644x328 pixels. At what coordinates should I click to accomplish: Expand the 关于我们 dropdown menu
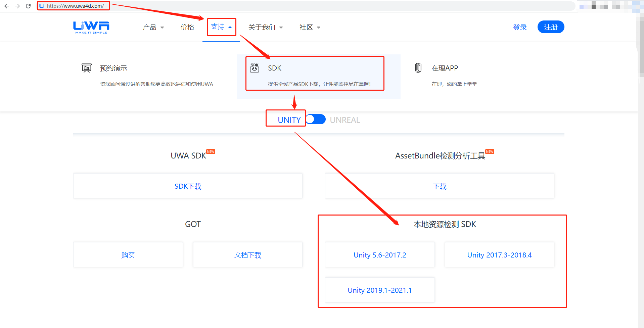point(265,27)
